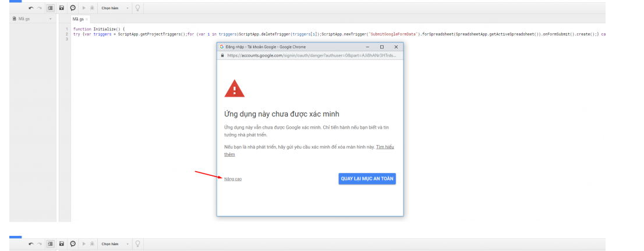644x251 pixels.
Task: Save the script using upper toolbar floppy icon
Action: [x=61, y=8]
